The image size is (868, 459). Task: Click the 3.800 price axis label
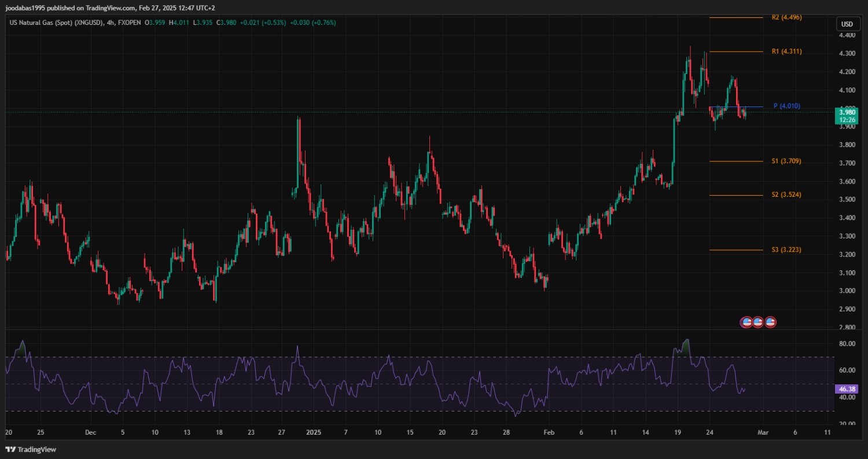click(x=847, y=145)
